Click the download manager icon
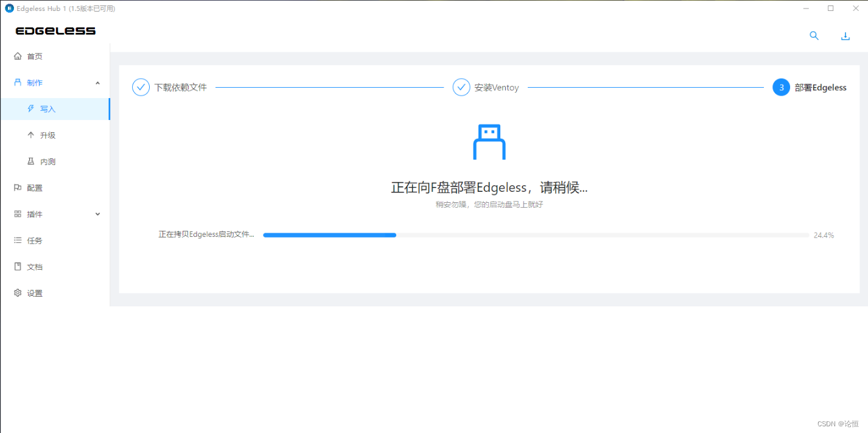Viewport: 868px width, 433px height. (845, 35)
